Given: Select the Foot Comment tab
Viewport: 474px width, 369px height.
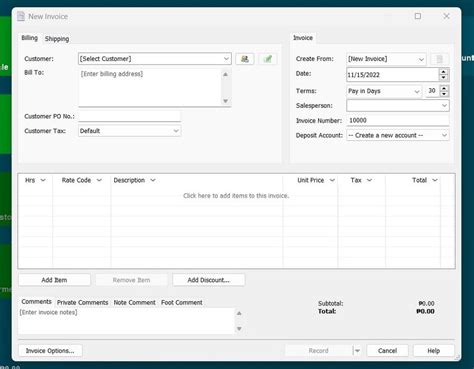Looking at the screenshot, I should (182, 303).
